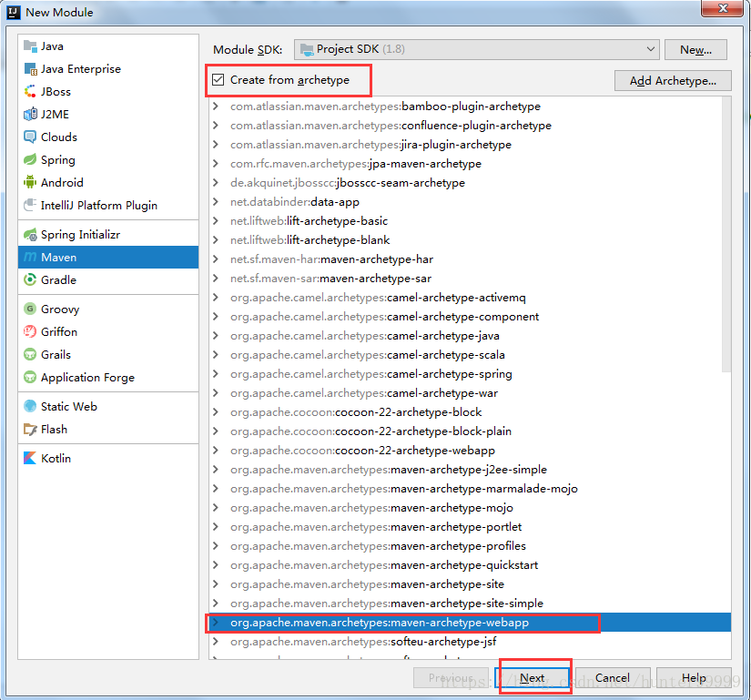Click the JBoss icon in sidebar
Screen dimensions: 751x700
pyautogui.click(x=30, y=91)
